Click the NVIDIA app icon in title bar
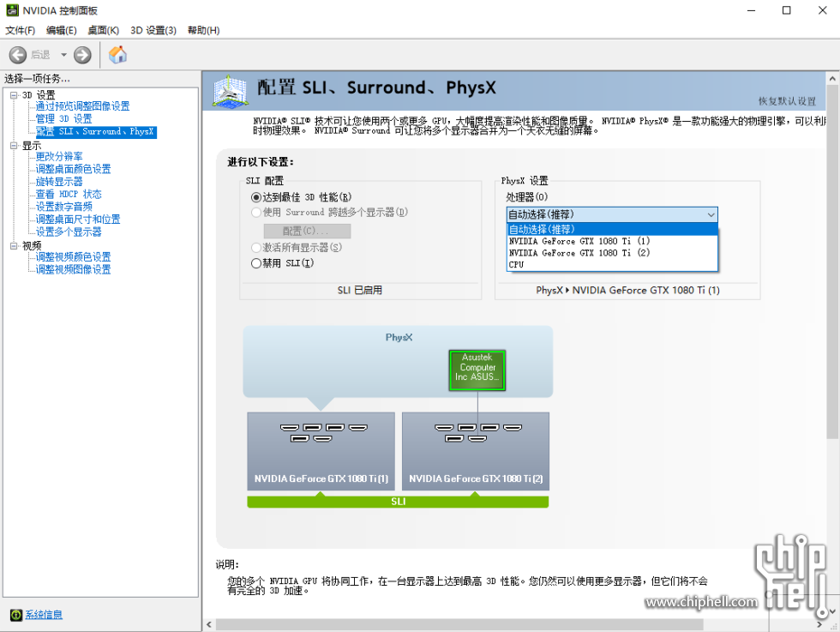 pyautogui.click(x=12, y=10)
